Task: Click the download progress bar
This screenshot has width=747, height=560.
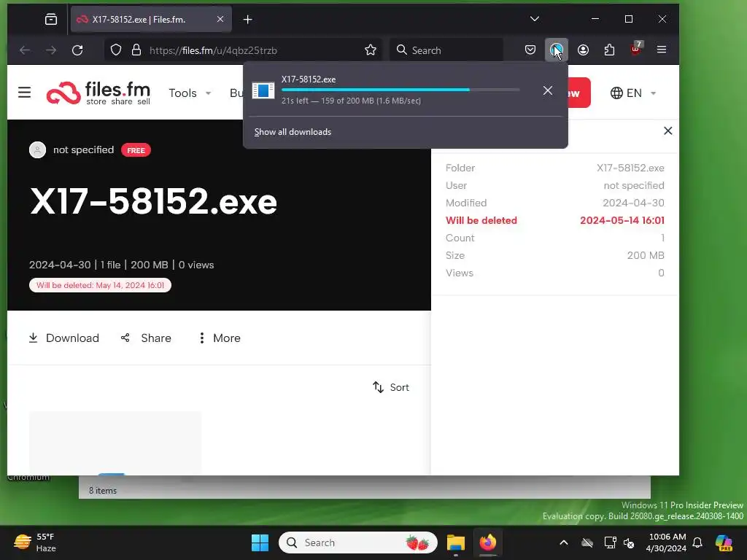Action: coord(400,90)
